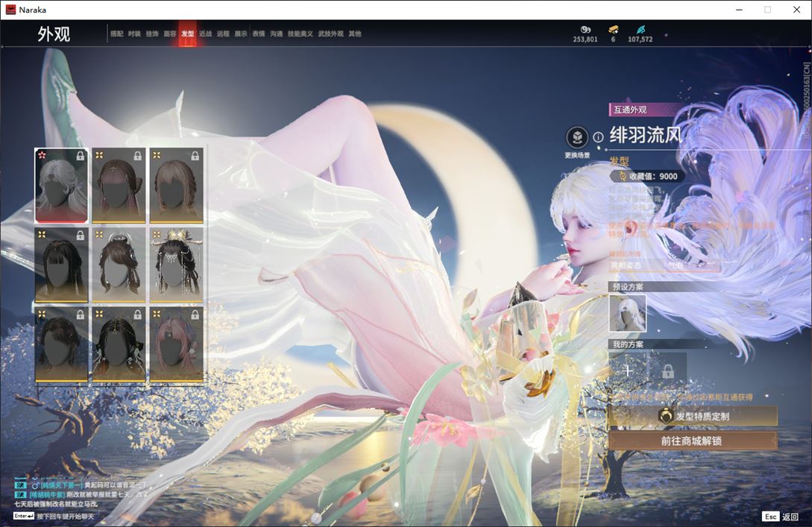The image size is (812, 527).
Task: Open the 搭配 tab
Action: click(116, 34)
